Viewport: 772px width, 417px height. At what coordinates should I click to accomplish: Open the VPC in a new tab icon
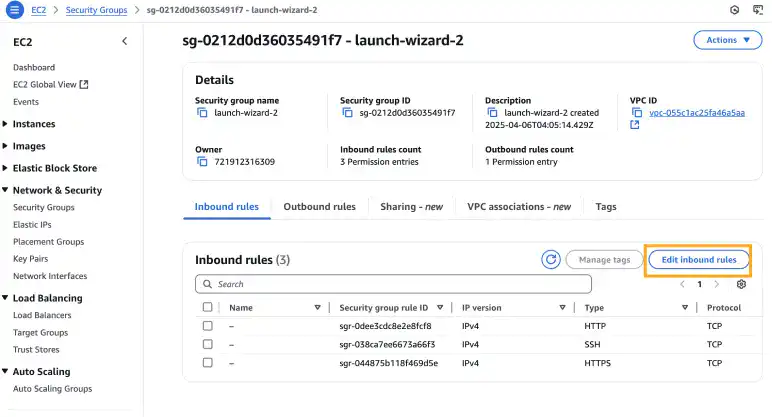point(635,125)
